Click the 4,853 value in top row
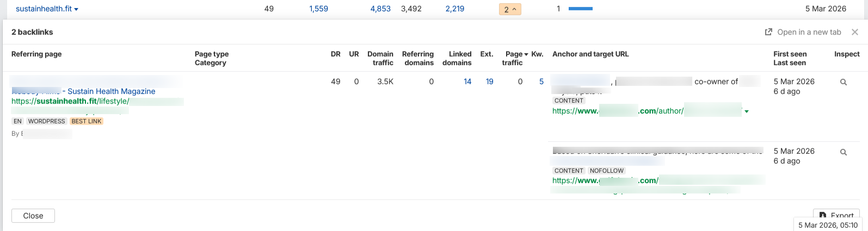 (x=380, y=9)
